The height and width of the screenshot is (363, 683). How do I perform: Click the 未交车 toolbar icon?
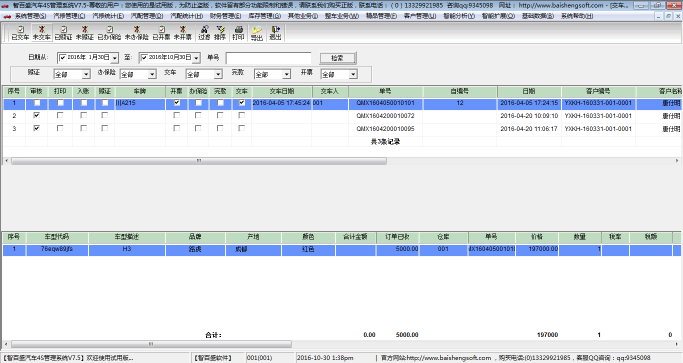(42, 33)
